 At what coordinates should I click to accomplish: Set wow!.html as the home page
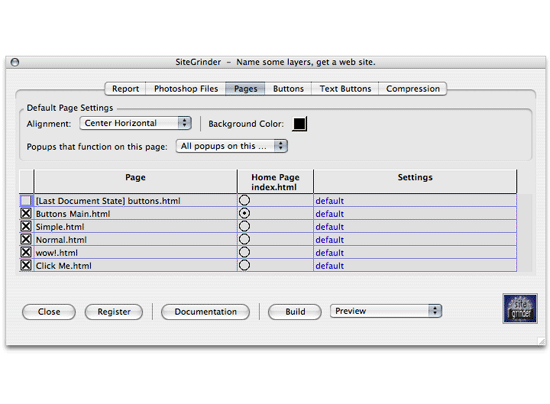pyautogui.click(x=244, y=252)
